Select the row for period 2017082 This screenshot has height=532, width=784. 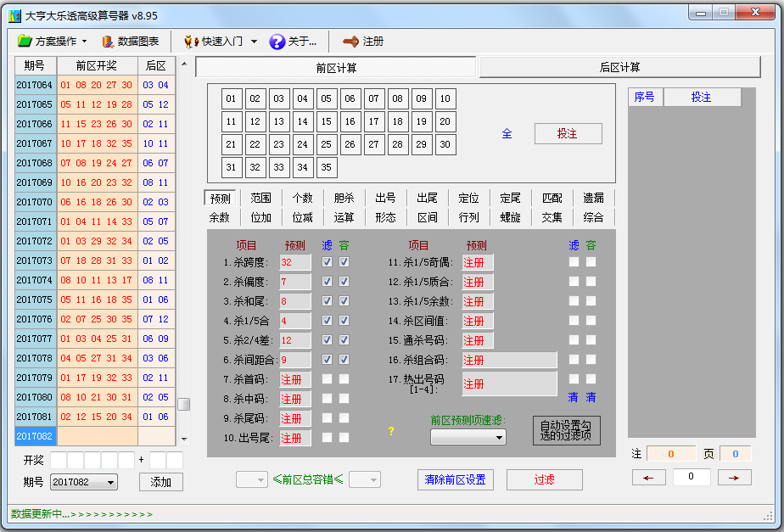pyautogui.click(x=95, y=436)
